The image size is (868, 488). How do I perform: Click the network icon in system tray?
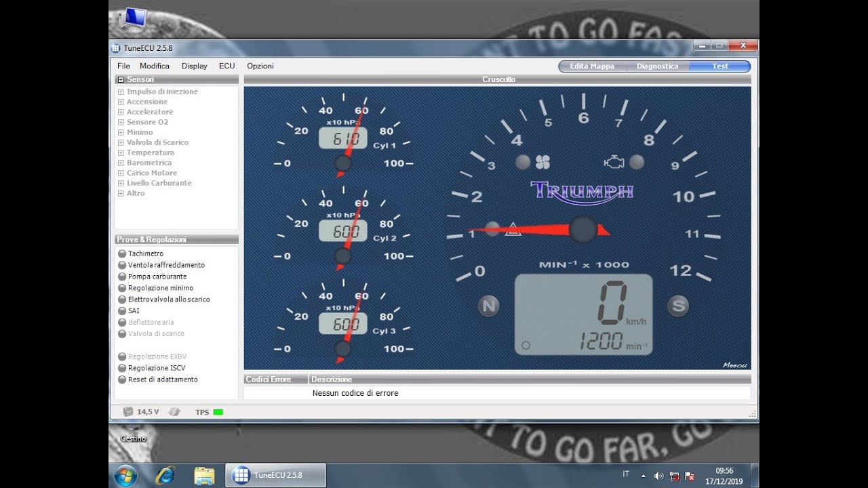(674, 476)
